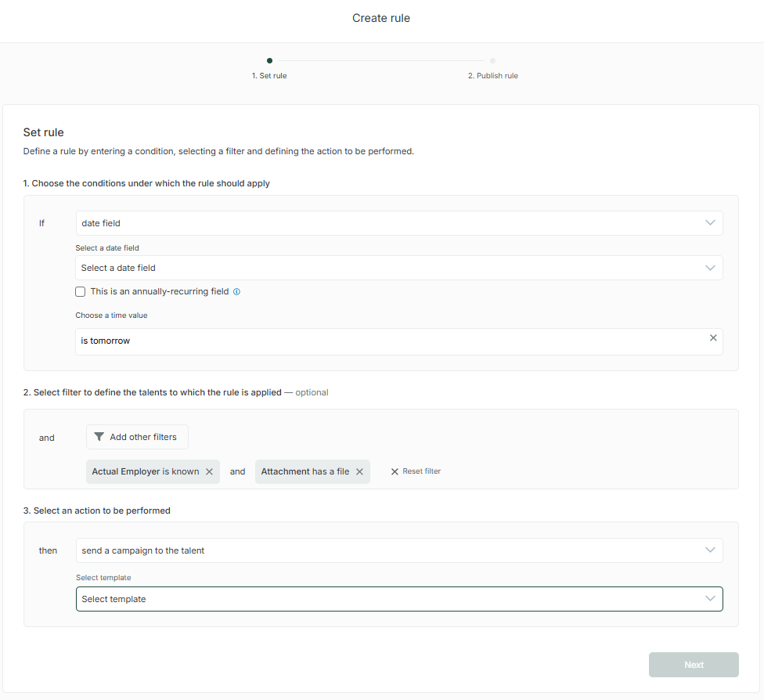Screen dimensions: 764x700
Task: Go to the '1. Set rule' step
Action: point(268,76)
